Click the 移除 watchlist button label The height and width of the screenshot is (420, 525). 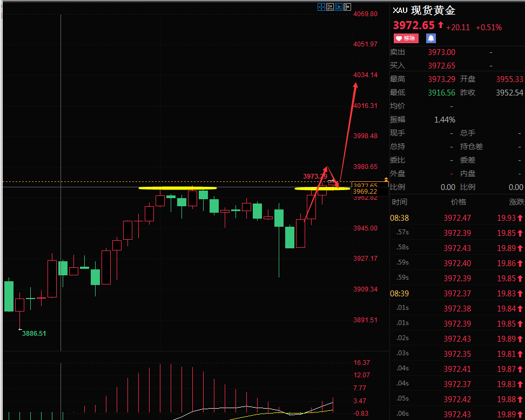(409, 38)
